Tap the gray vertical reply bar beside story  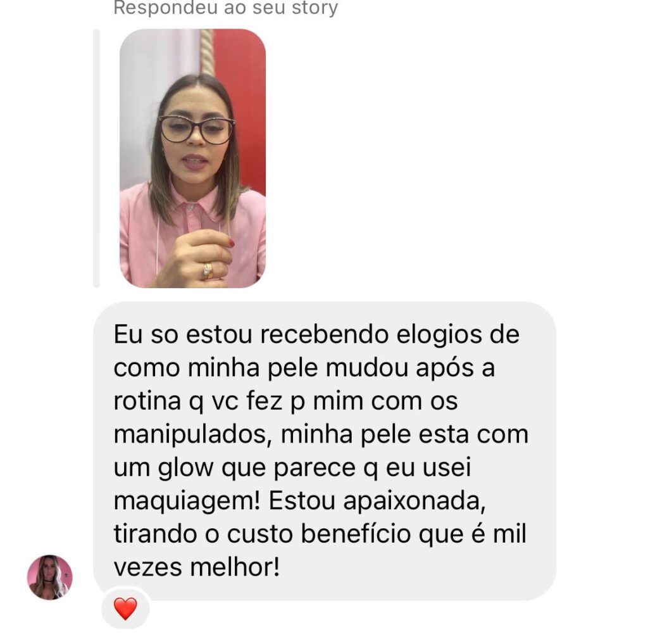[x=96, y=158]
